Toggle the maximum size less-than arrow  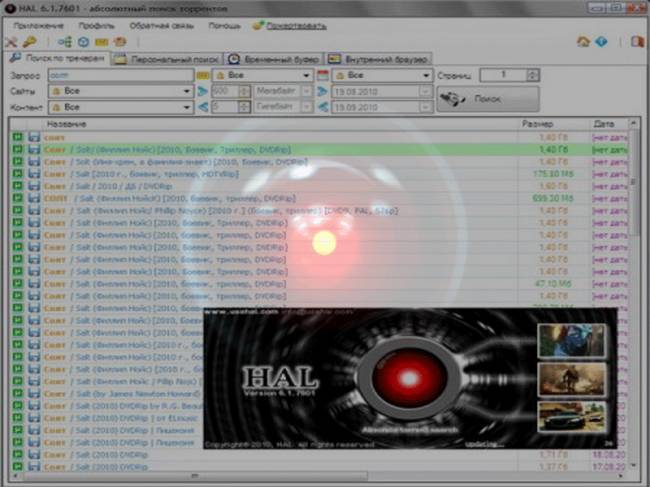point(203,107)
